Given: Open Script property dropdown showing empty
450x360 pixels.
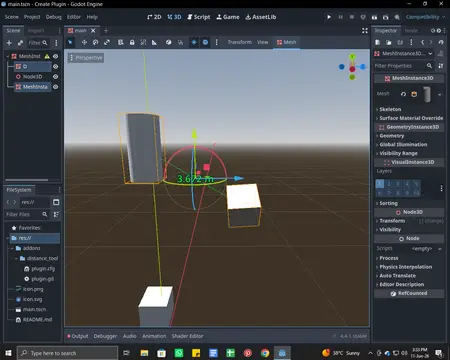Looking at the screenshot, I should pyautogui.click(x=440, y=249).
